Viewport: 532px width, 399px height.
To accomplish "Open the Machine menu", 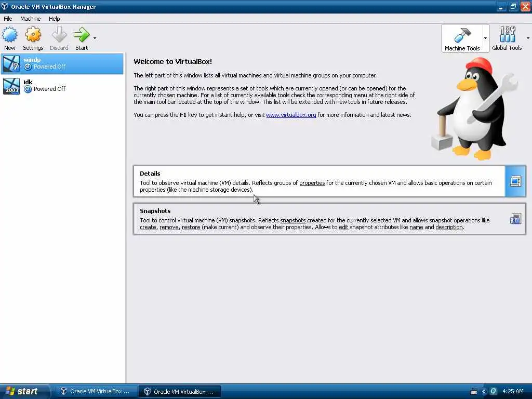I will pos(31,19).
